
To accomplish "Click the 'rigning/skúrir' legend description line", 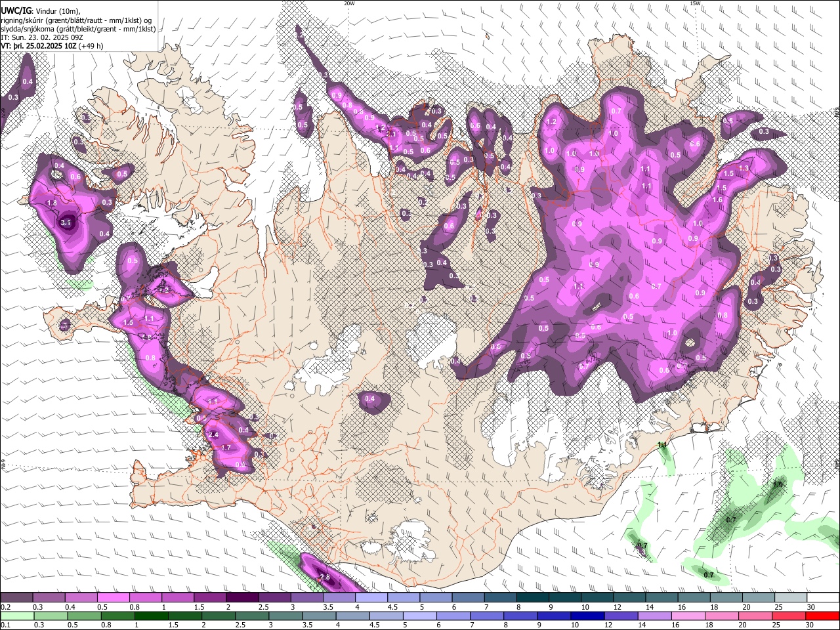I will [76, 20].
